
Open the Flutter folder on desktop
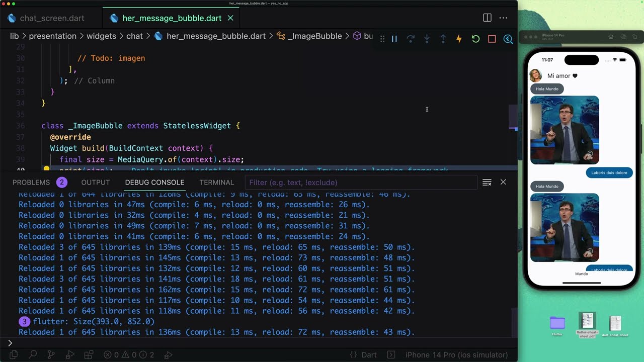point(557,325)
